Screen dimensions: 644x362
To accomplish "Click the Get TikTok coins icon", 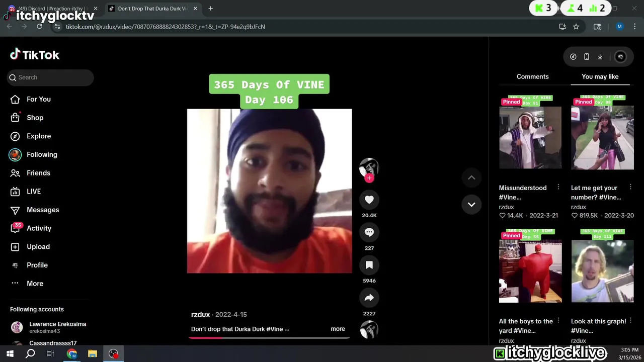I will (573, 57).
